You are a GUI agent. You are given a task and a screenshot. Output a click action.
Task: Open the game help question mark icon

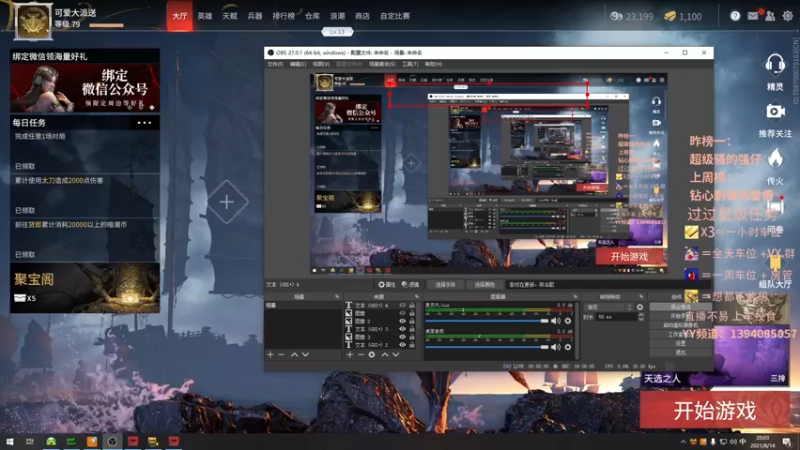pos(735,16)
